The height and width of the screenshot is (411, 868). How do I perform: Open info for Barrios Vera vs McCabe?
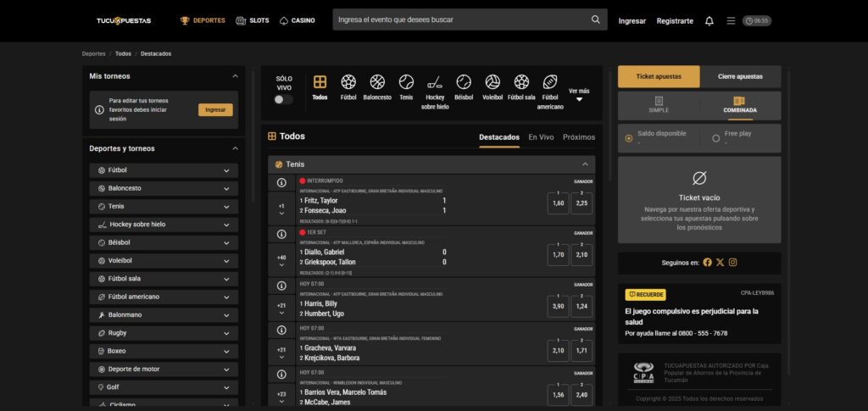[x=281, y=375]
